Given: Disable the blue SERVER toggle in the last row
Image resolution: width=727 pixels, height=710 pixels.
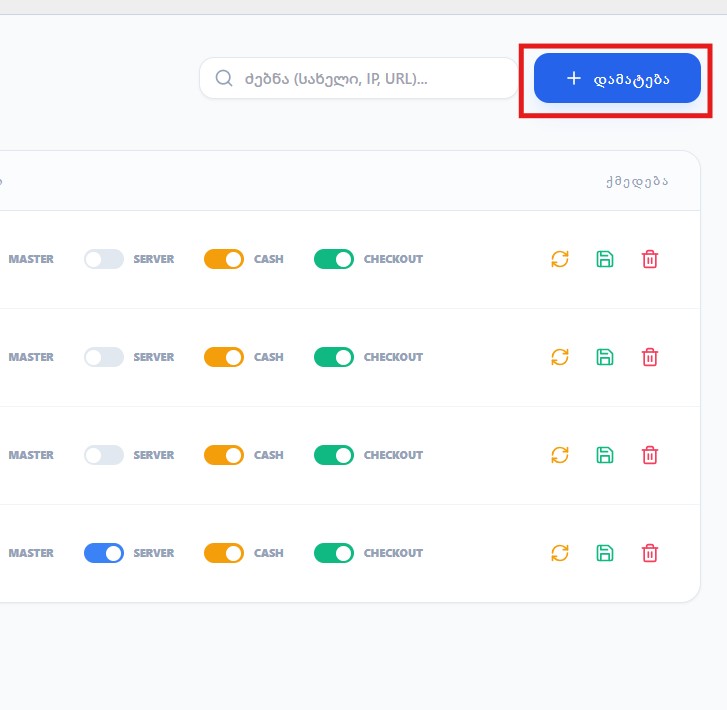Looking at the screenshot, I should click(x=104, y=553).
